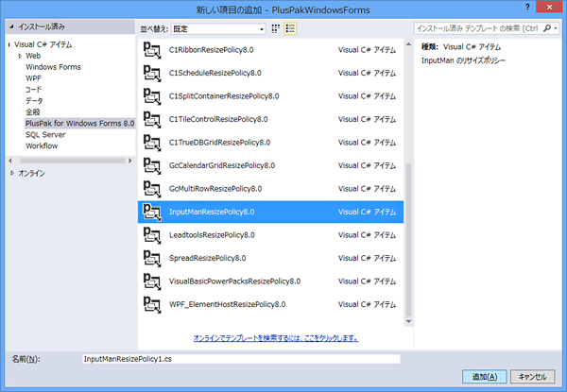Image resolution: width=567 pixels, height=392 pixels.
Task: Expand the Web tree node
Action: click(x=20, y=56)
